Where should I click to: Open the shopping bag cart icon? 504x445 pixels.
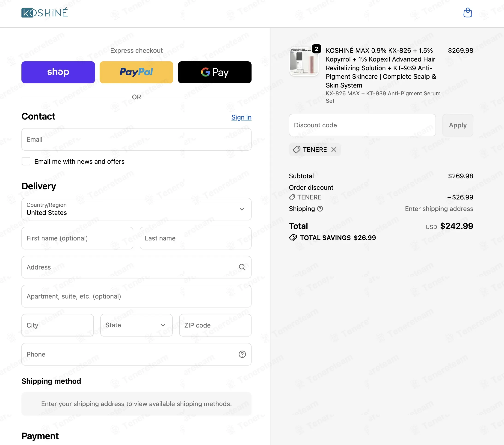click(x=468, y=13)
